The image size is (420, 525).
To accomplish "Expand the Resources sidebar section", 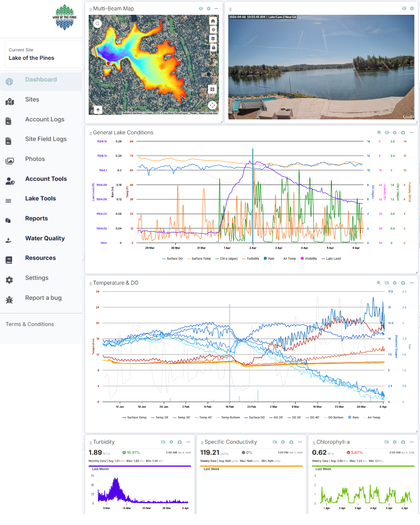I will click(x=40, y=257).
